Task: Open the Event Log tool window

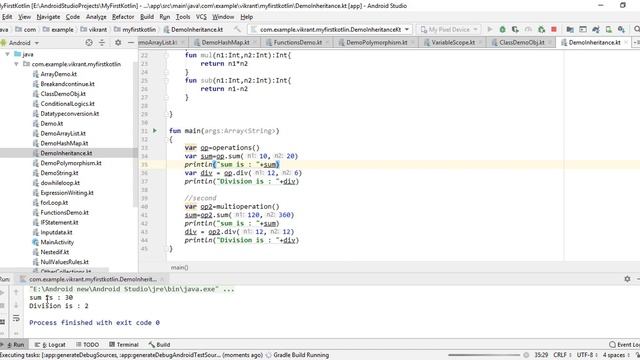Action: (624, 344)
